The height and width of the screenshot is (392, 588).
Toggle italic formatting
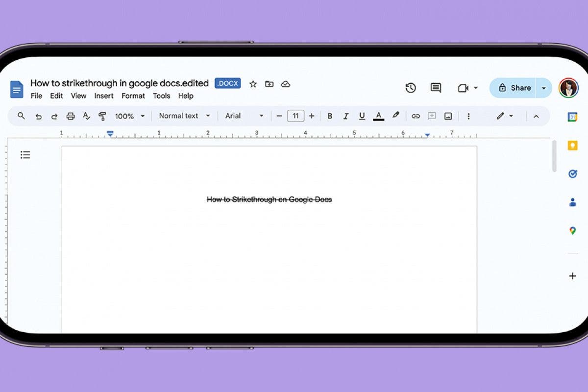click(x=345, y=116)
